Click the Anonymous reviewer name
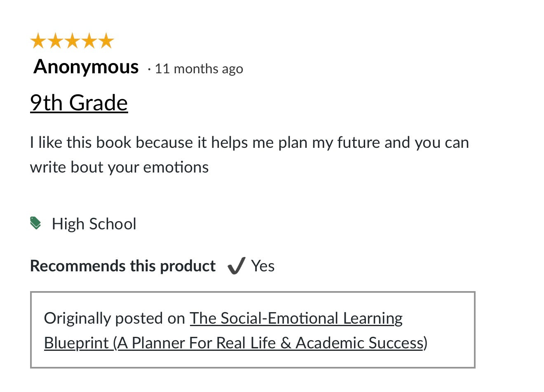This screenshot has height=392, width=544. 86,67
